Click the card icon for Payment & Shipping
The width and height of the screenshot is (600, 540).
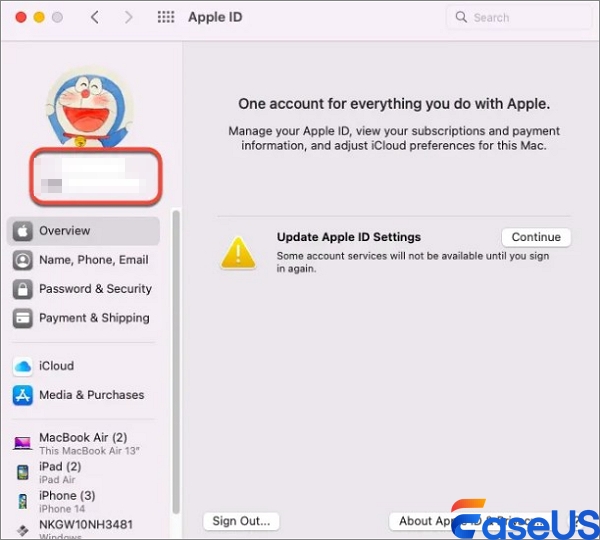click(23, 318)
